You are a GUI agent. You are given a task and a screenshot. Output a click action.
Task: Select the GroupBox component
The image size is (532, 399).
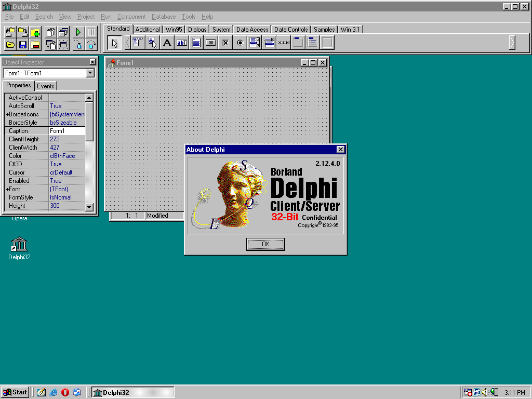coord(298,43)
